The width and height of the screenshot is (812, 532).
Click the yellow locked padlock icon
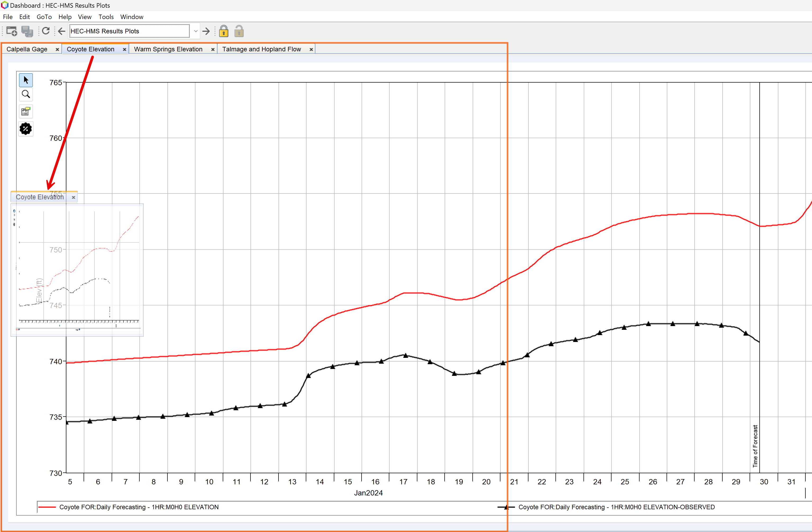[x=224, y=31]
